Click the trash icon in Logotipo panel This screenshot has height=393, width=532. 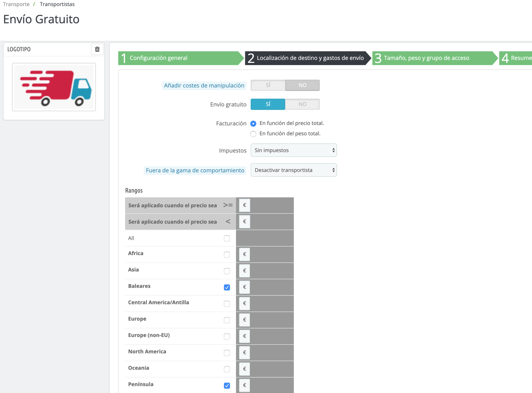point(97,49)
